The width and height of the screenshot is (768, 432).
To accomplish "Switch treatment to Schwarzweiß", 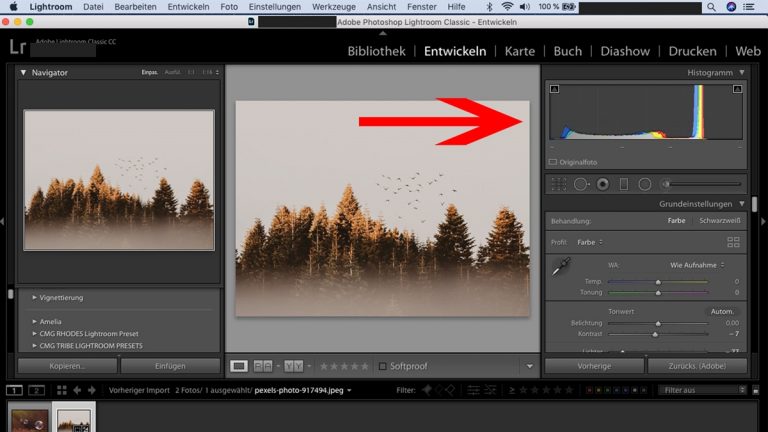I will (x=719, y=220).
